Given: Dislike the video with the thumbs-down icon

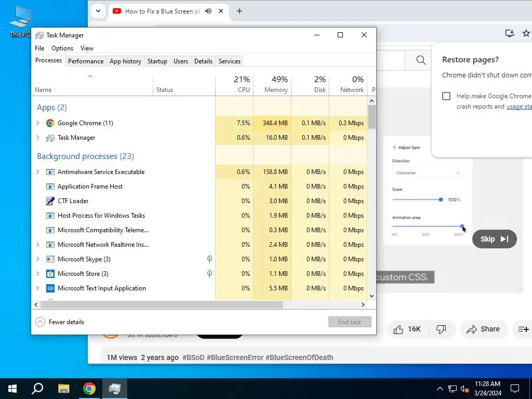Looking at the screenshot, I should coord(441,329).
